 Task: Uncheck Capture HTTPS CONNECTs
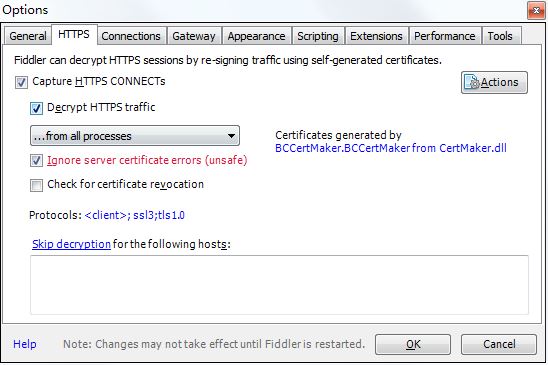click(x=21, y=83)
